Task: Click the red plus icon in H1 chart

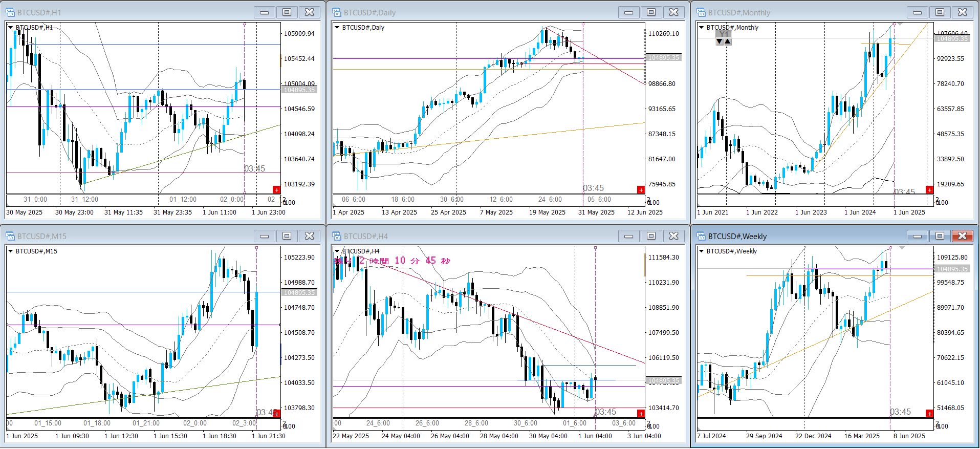Action: tap(276, 190)
